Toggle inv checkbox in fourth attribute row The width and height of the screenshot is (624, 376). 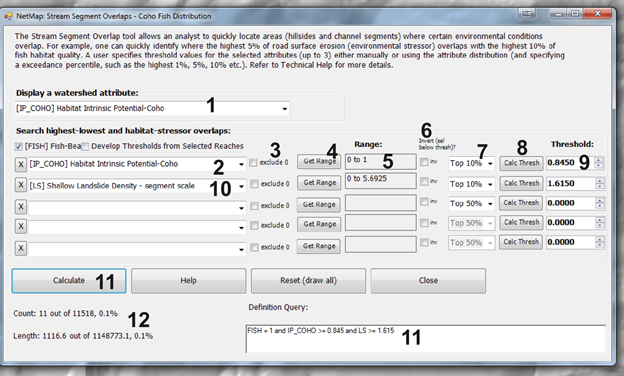pos(424,222)
